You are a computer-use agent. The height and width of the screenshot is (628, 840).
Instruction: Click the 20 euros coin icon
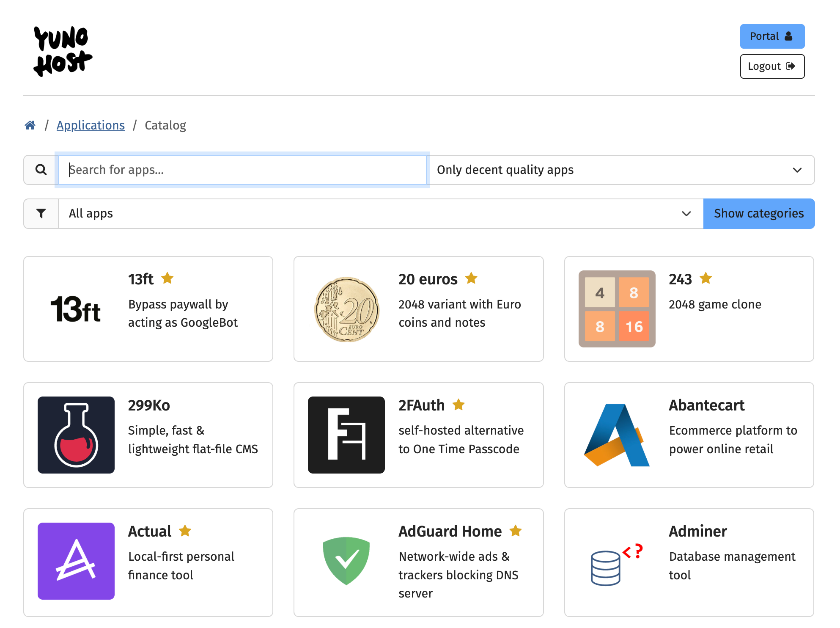click(x=346, y=309)
